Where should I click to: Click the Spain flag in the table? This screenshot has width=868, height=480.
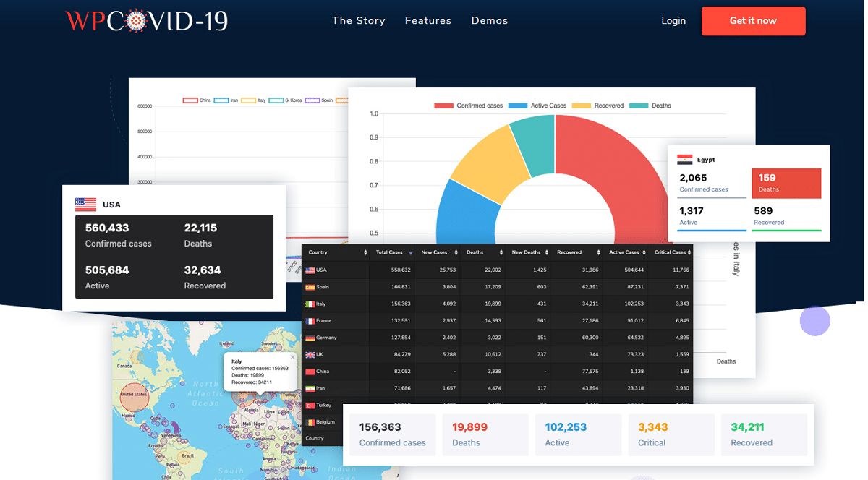tap(310, 287)
